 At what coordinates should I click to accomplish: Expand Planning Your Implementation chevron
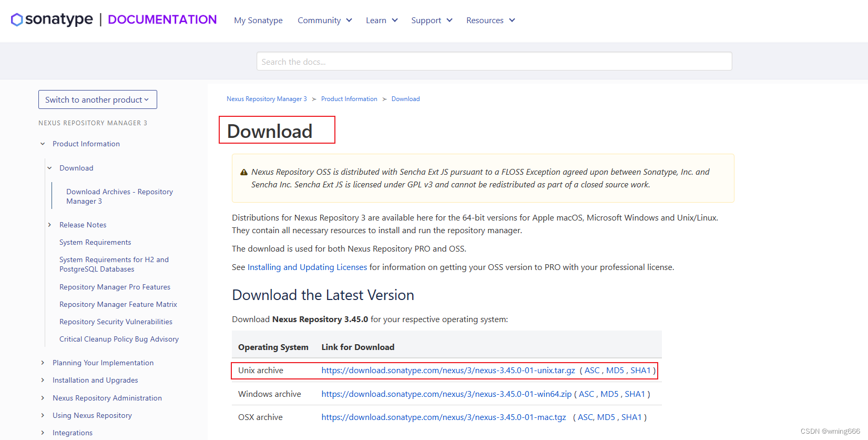pyautogui.click(x=43, y=363)
